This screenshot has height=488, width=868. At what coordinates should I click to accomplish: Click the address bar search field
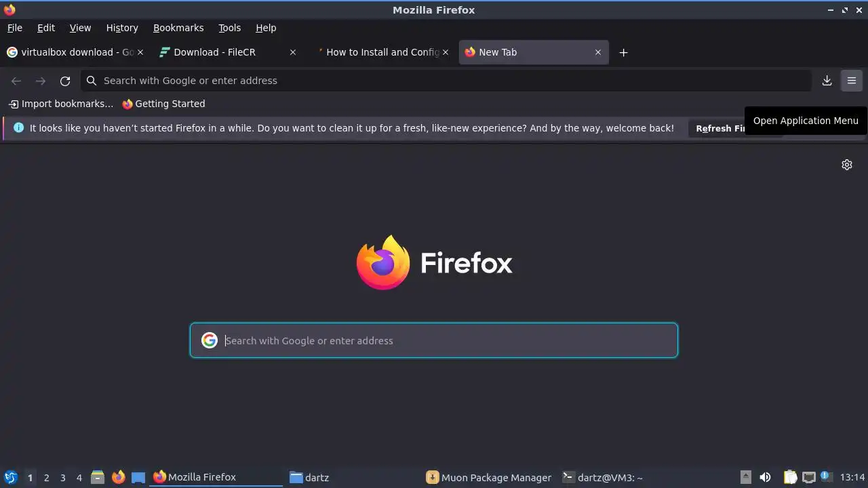[x=446, y=81]
